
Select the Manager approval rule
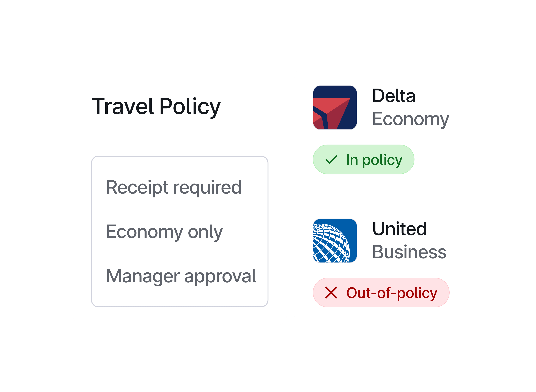[181, 276]
